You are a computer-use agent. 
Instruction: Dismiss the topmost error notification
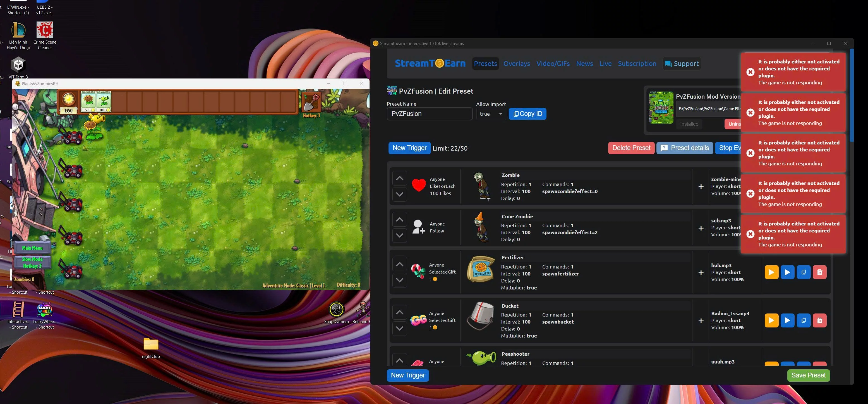[793, 72]
